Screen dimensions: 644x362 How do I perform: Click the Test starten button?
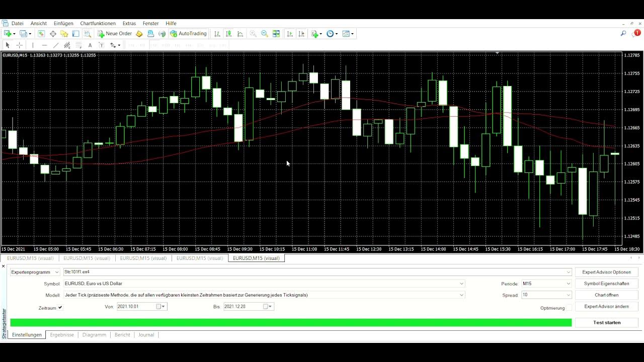coord(606,322)
